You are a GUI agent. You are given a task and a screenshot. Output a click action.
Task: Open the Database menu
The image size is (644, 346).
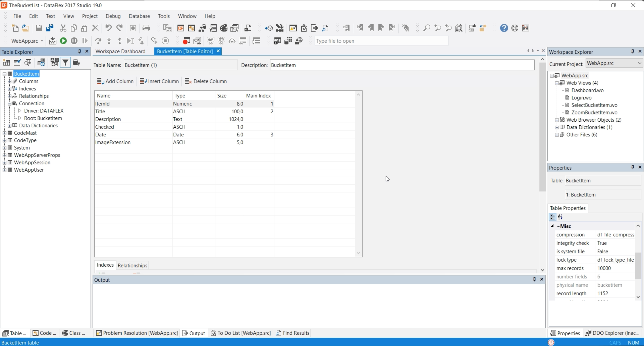139,16
